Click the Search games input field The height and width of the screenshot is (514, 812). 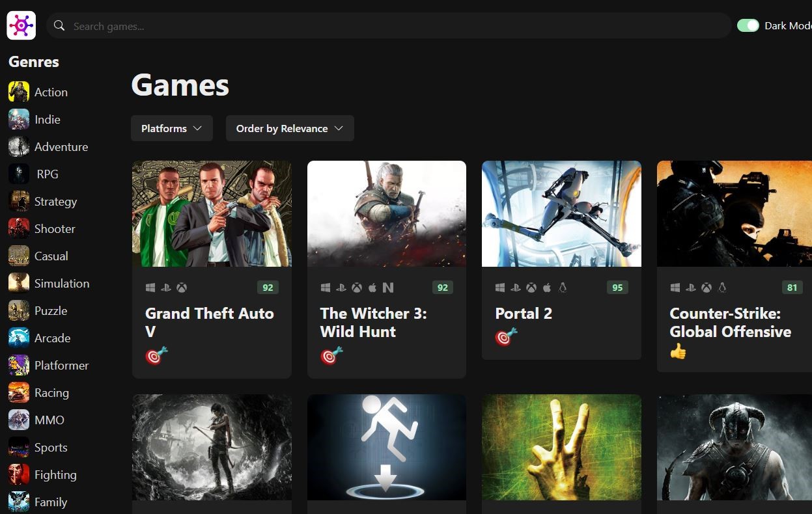[x=389, y=25]
